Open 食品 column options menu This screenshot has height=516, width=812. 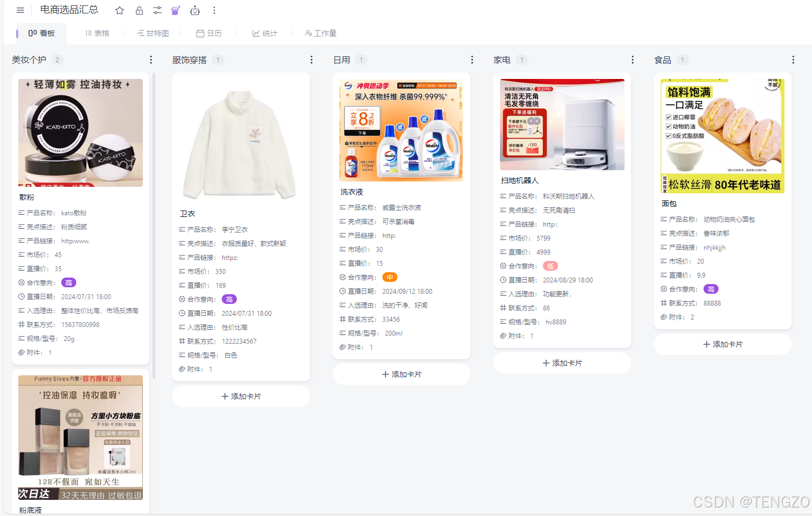(x=793, y=60)
